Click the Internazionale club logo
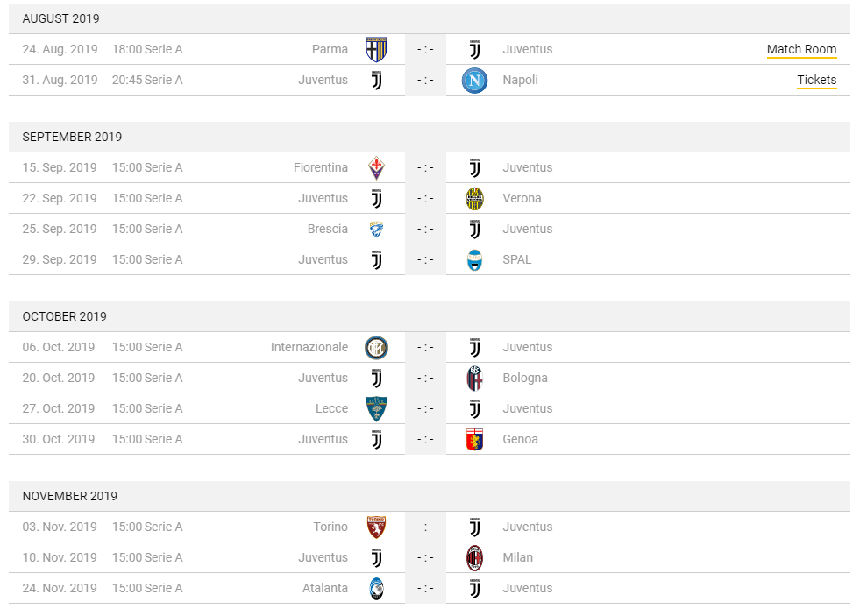Image resolution: width=860 pixels, height=616 pixels. coord(376,348)
